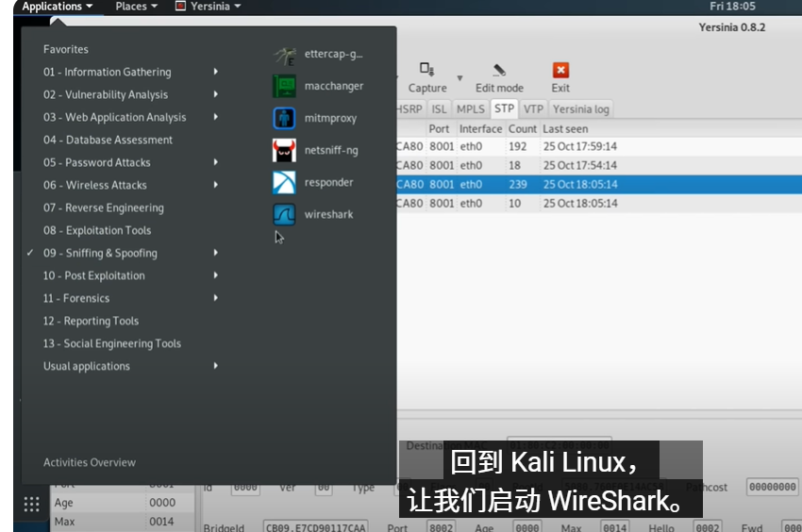Click the Exit toolbar icon in Yersinia
This screenshot has height=532, width=802.
click(x=560, y=71)
